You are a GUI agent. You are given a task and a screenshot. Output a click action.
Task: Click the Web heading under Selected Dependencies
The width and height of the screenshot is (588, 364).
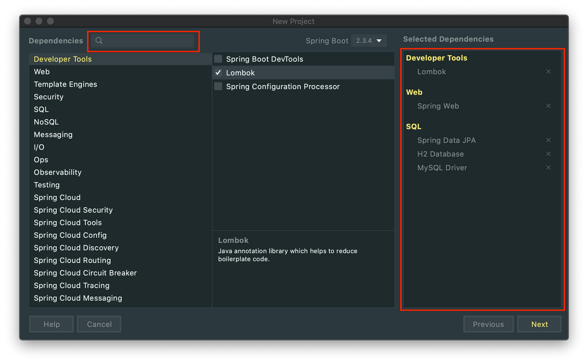coord(414,92)
